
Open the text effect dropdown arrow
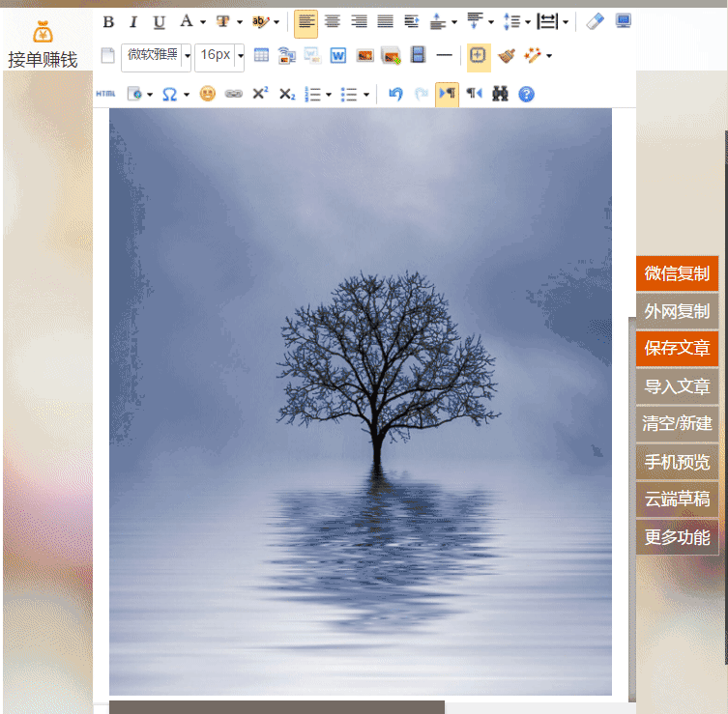point(240,22)
